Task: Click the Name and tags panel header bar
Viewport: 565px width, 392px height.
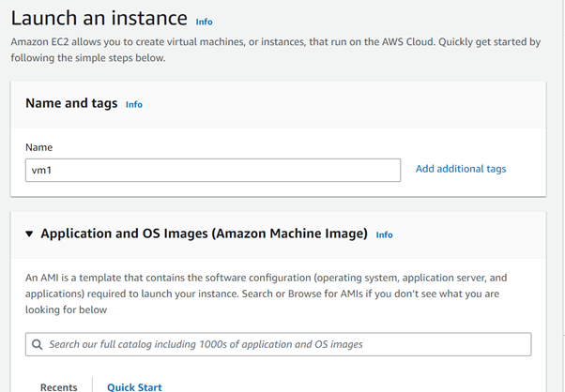Action: point(278,105)
